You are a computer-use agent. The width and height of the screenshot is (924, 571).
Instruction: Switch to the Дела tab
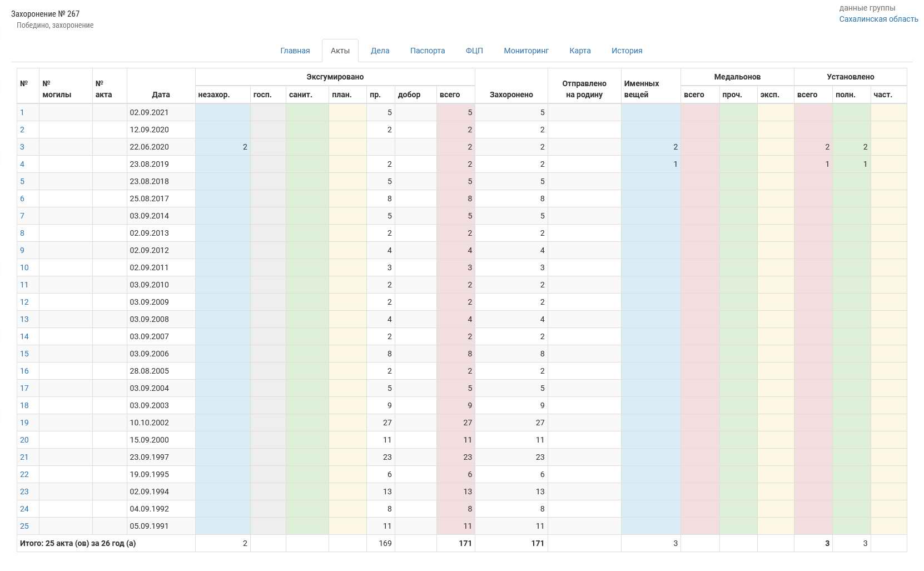380,51
